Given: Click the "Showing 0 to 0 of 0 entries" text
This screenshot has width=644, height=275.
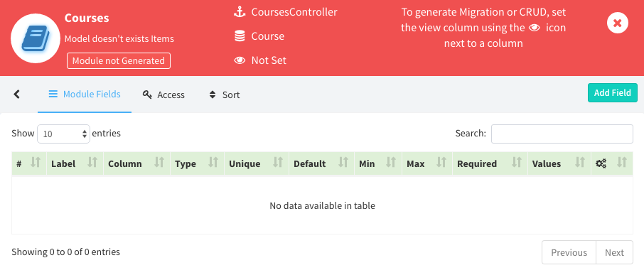Looking at the screenshot, I should [65, 252].
